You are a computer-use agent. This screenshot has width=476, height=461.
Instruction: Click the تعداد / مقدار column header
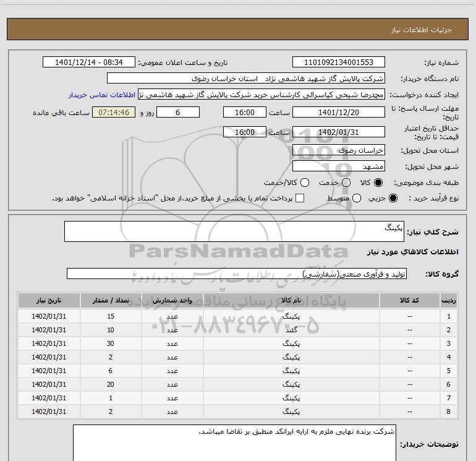111,300
